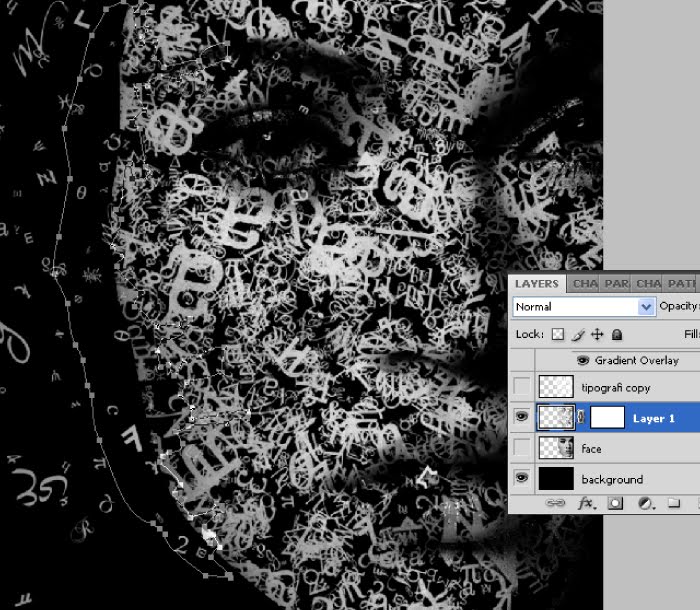
Task: Show the face layer
Action: [521, 447]
